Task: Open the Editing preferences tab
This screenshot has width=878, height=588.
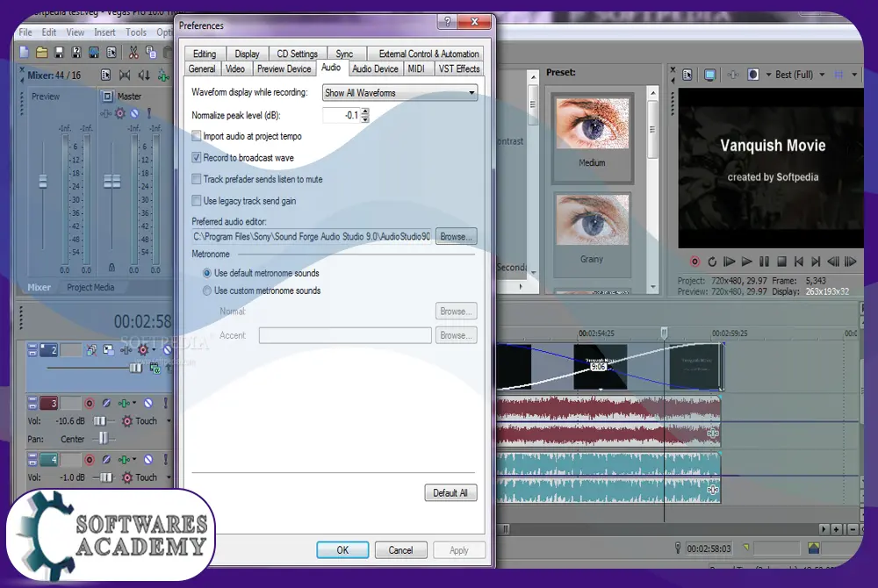Action: pos(205,54)
